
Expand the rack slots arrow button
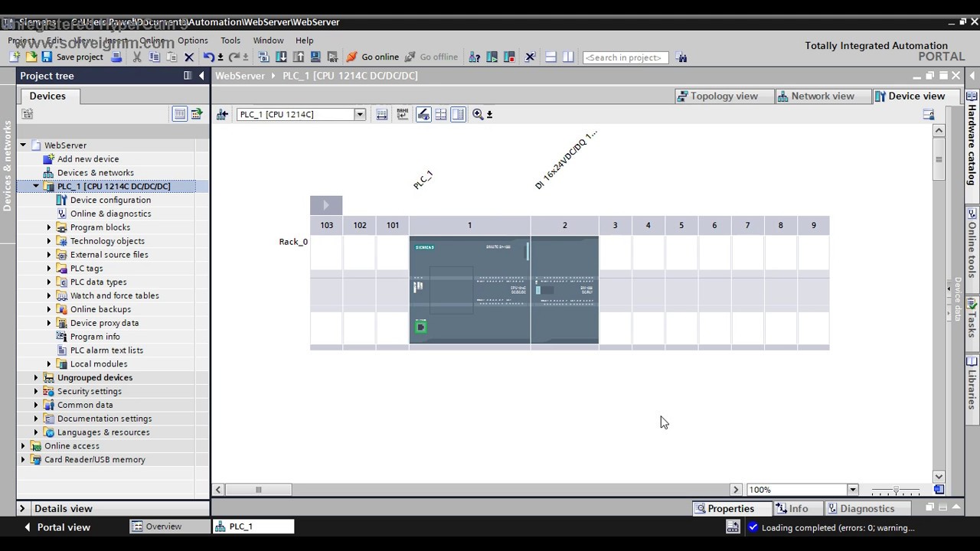[x=326, y=205]
